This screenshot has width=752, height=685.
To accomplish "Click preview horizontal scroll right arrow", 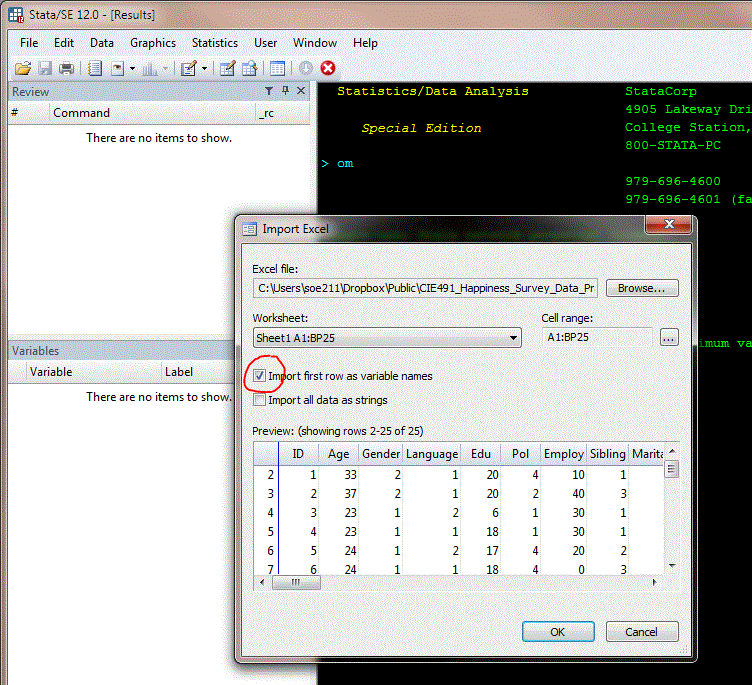I will tap(655, 582).
